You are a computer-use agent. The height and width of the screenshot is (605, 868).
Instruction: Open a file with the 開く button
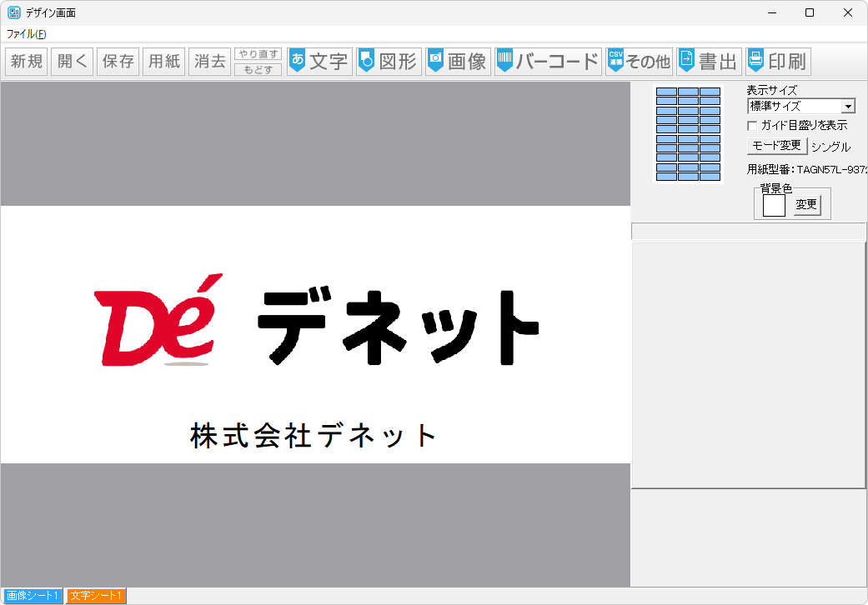point(72,61)
